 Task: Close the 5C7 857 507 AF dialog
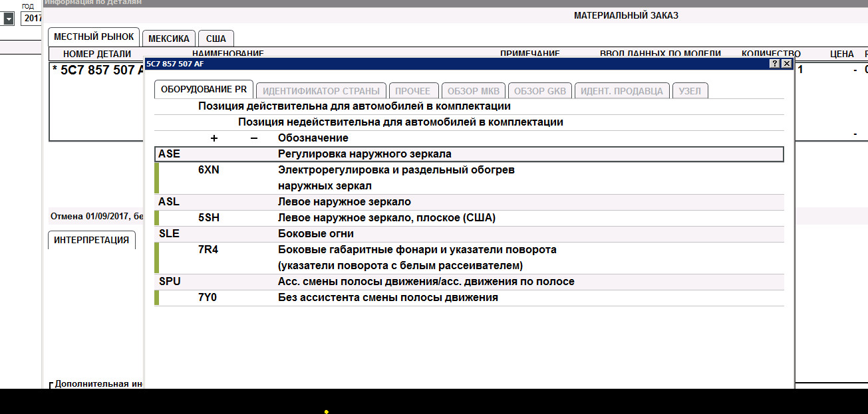coord(787,64)
